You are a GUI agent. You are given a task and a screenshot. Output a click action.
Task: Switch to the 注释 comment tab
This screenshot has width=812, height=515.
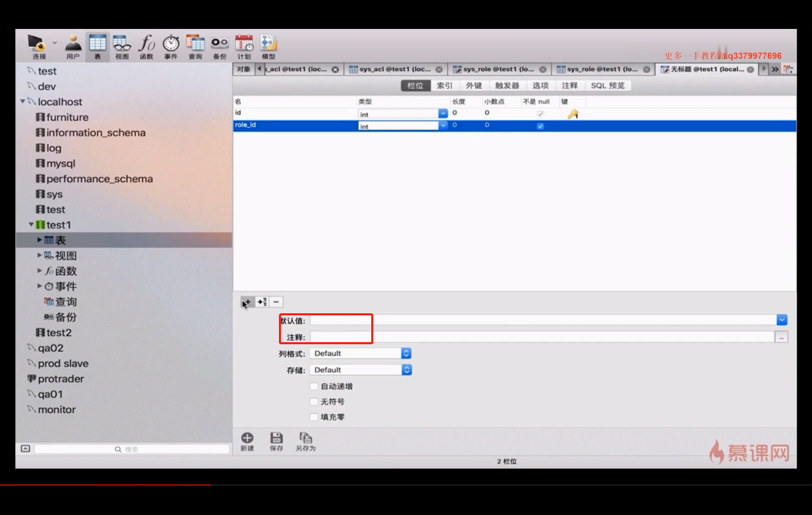[x=570, y=85]
